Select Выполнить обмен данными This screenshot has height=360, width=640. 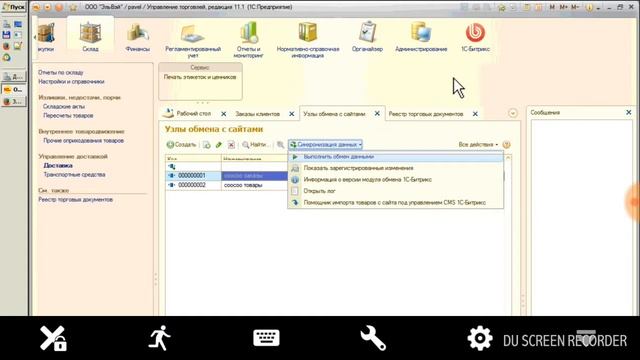tap(396, 157)
